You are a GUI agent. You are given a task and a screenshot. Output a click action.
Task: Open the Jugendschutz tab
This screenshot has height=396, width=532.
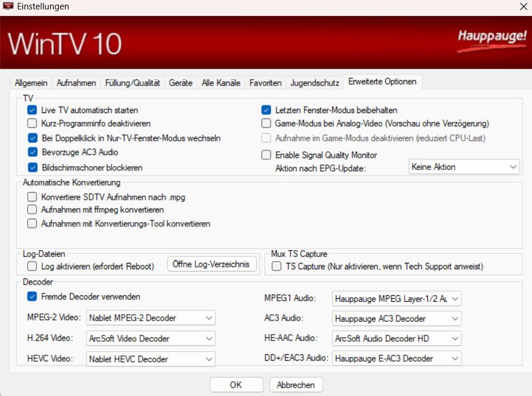[x=315, y=83]
